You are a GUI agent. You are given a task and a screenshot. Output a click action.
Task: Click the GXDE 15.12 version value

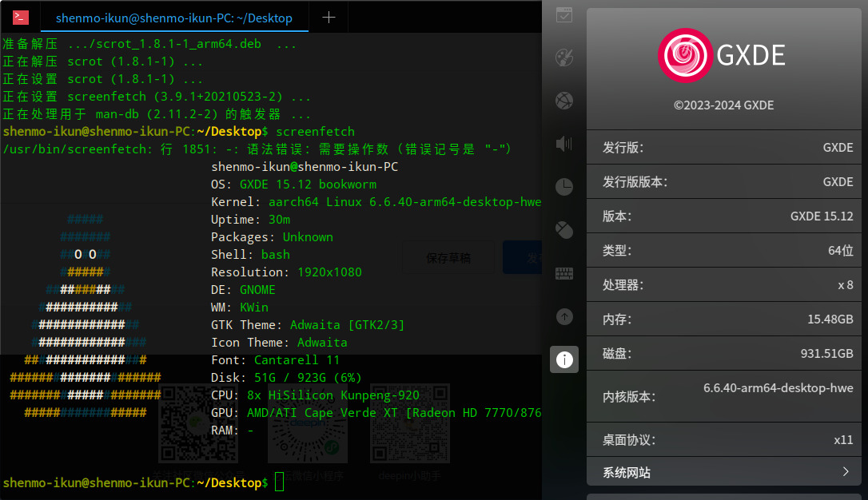coord(822,216)
